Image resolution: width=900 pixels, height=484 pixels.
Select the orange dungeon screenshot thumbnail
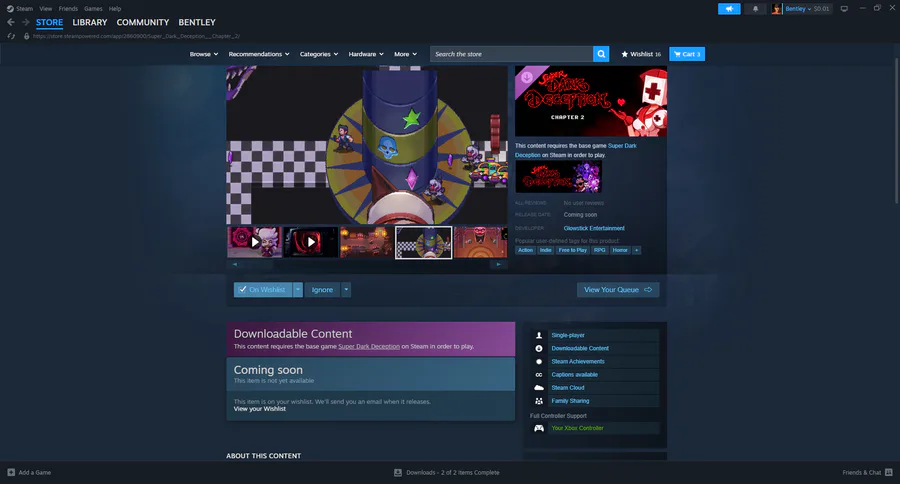[x=367, y=242]
